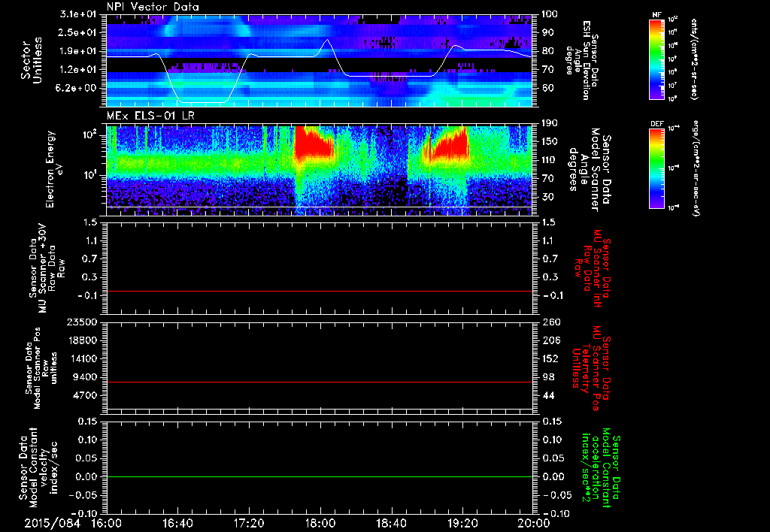Screen dimensions: 770x532
Task: Click the red line in MU Scanner +30V panel
Action: pyautogui.click(x=320, y=291)
